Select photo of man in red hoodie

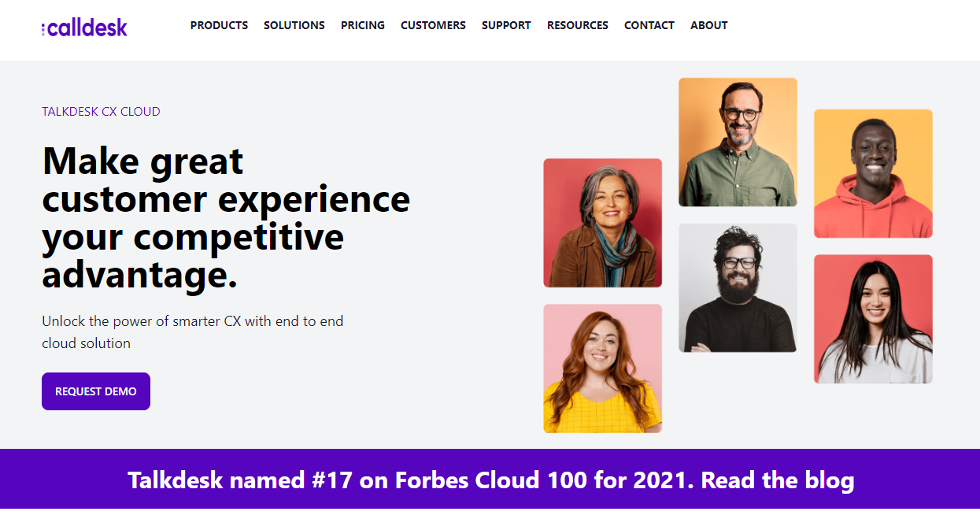873,173
